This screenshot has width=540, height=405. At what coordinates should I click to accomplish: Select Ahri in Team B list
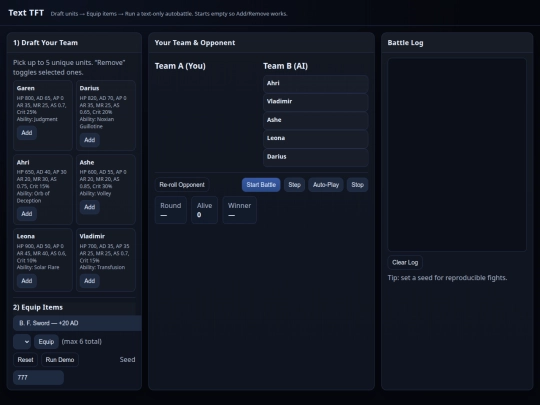(316, 84)
